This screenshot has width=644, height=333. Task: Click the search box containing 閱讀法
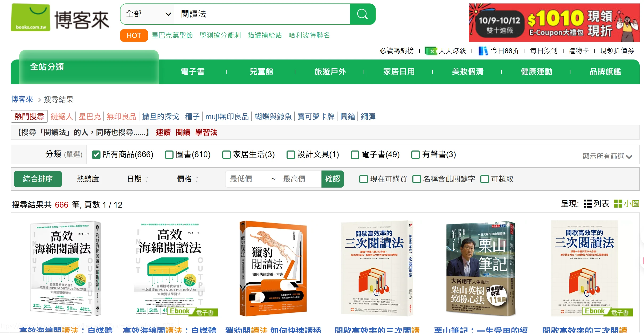261,14
